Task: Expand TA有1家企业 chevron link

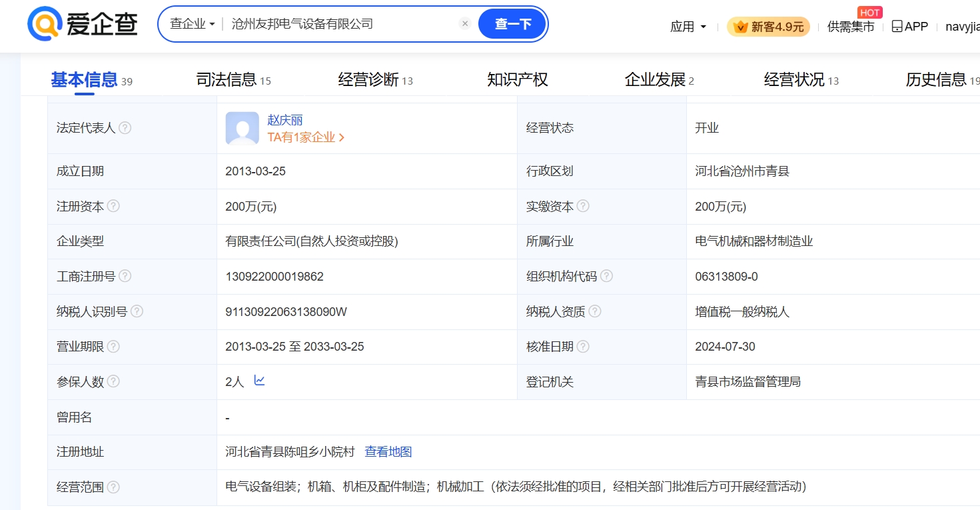Action: tap(306, 137)
